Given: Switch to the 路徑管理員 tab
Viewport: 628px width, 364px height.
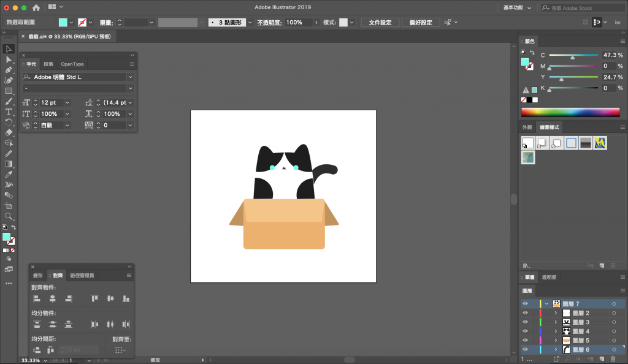Looking at the screenshot, I should coord(82,276).
